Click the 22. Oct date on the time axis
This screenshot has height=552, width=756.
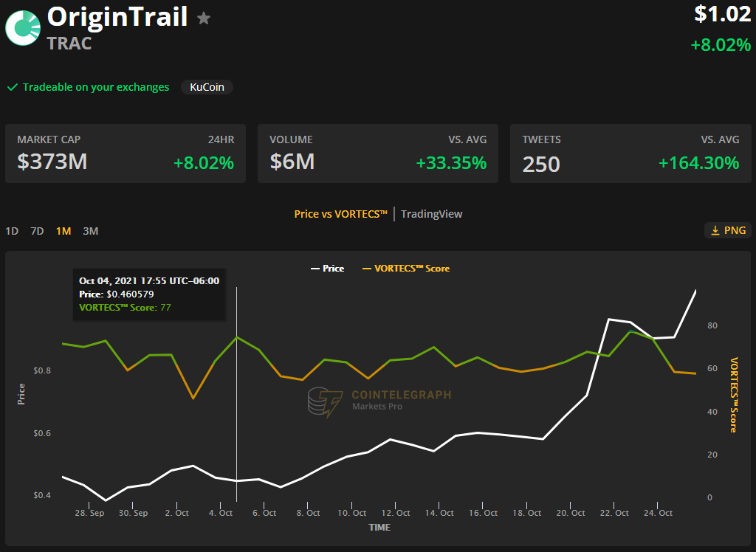[614, 513]
